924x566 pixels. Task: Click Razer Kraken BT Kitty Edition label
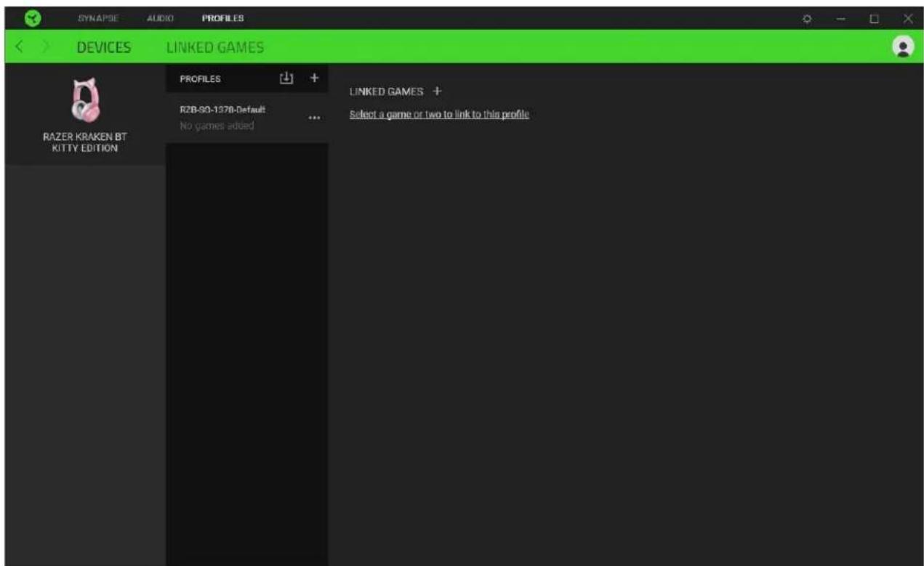coord(86,144)
